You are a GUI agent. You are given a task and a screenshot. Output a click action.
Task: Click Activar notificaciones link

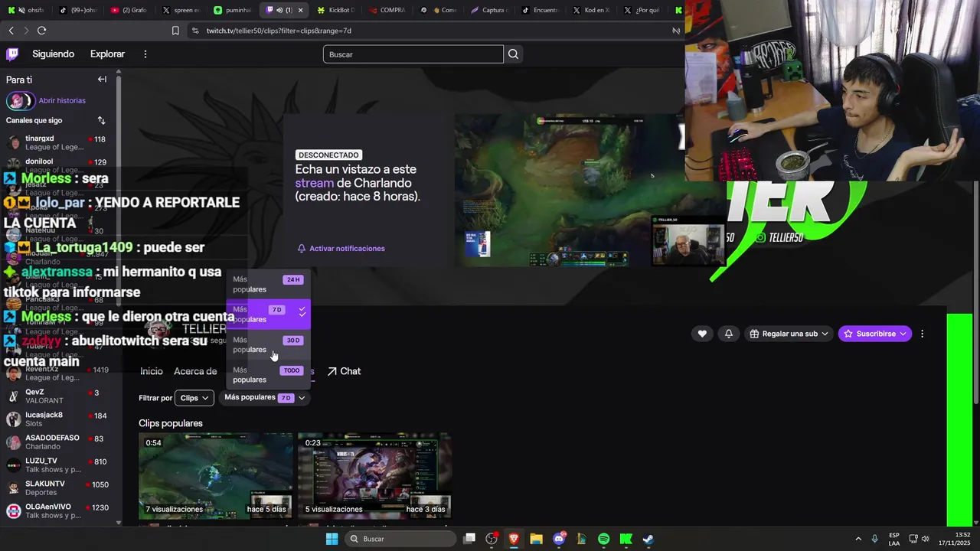341,249
